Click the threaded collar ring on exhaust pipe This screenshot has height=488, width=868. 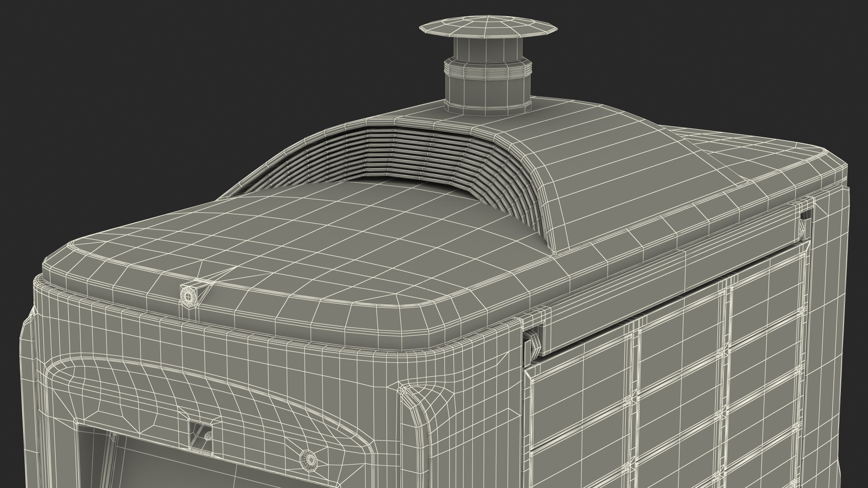pyautogui.click(x=487, y=68)
